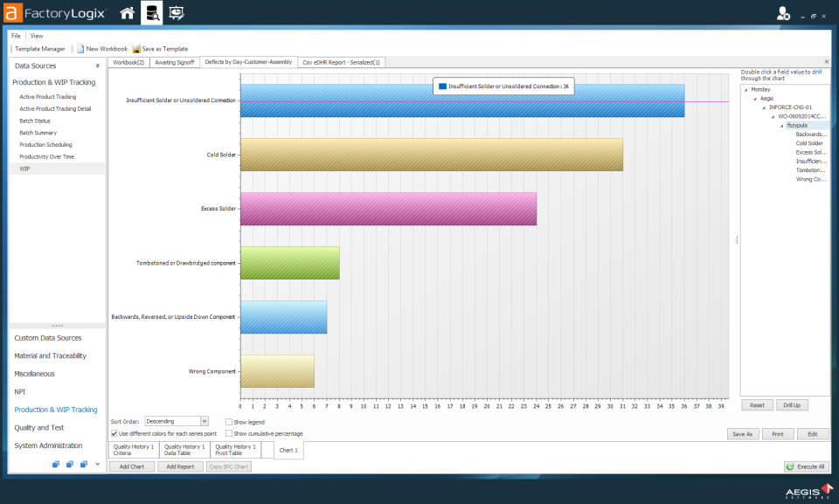Enable Show cumulative percentage
The image size is (839, 504).
tap(227, 432)
